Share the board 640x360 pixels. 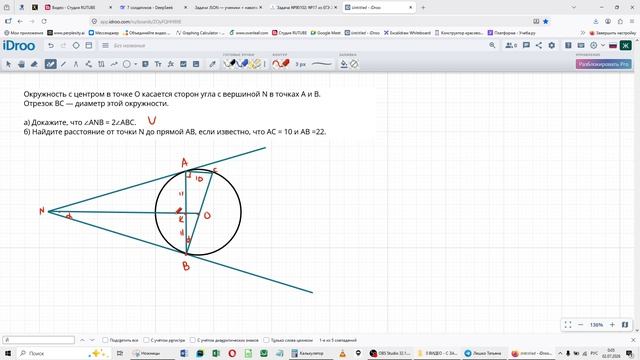539,45
